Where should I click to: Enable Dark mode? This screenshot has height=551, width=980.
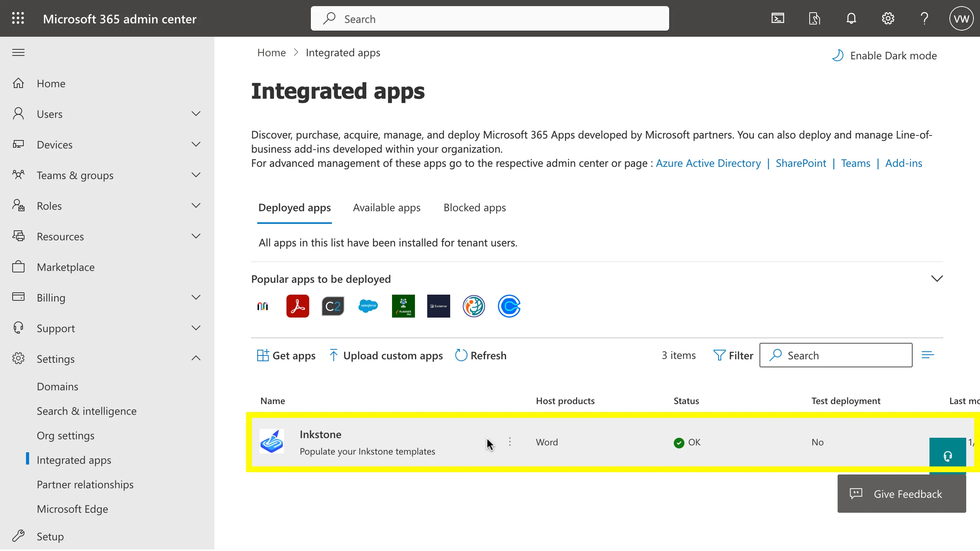point(885,56)
